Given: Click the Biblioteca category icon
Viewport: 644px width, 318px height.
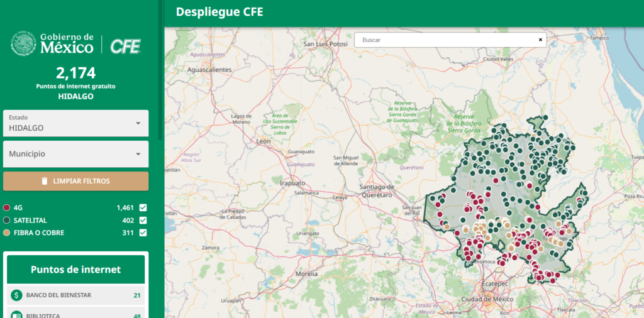Looking at the screenshot, I should (17, 314).
